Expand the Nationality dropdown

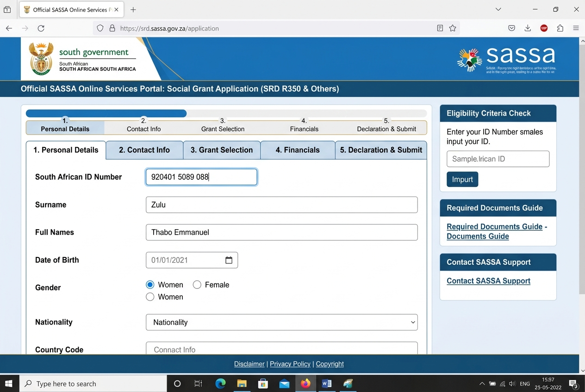coord(281,322)
